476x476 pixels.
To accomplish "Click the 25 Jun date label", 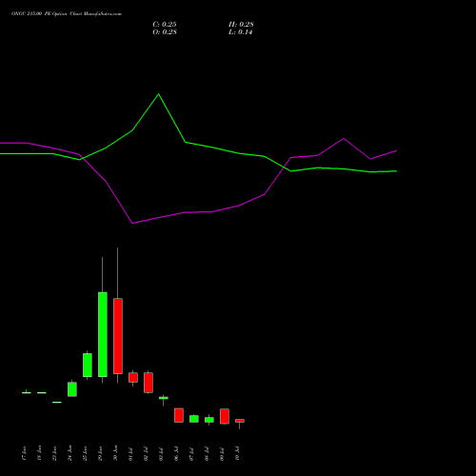I will coord(85,453).
